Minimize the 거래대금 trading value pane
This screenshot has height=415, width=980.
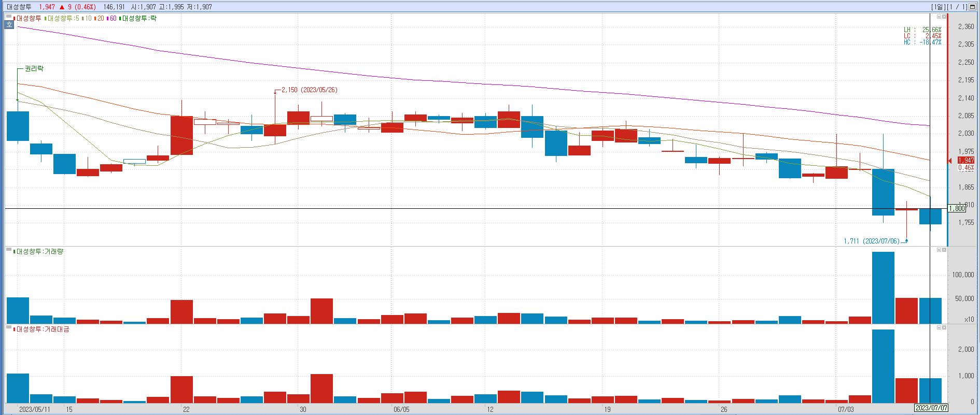(939, 327)
